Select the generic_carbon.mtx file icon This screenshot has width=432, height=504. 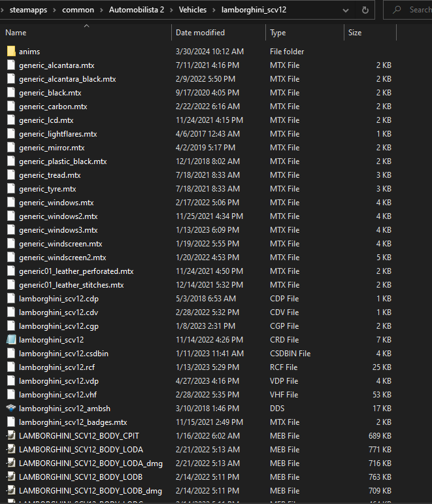11,107
